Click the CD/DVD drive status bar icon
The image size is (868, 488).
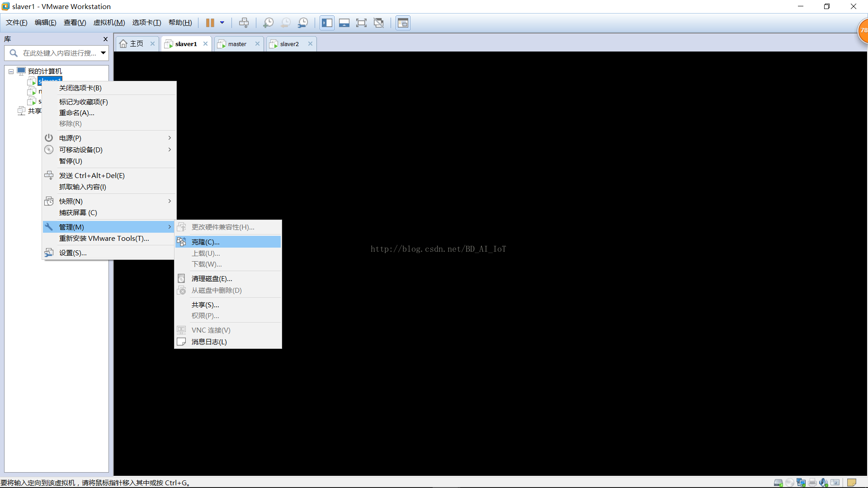pos(790,483)
